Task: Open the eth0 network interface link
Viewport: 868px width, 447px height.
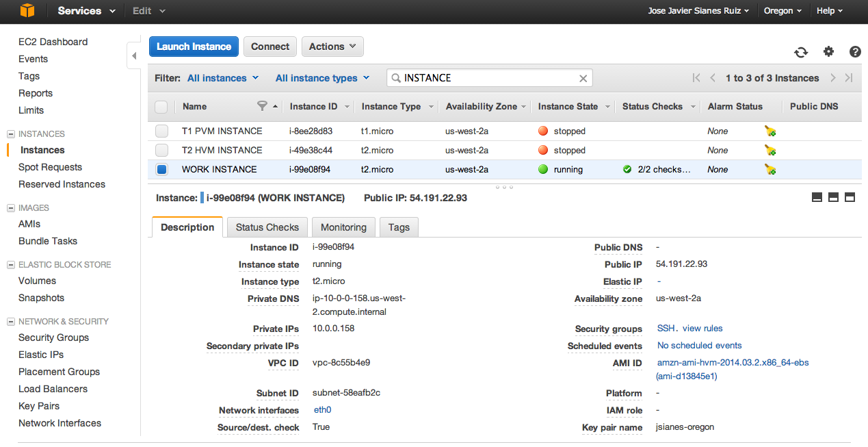Action: coord(322,410)
